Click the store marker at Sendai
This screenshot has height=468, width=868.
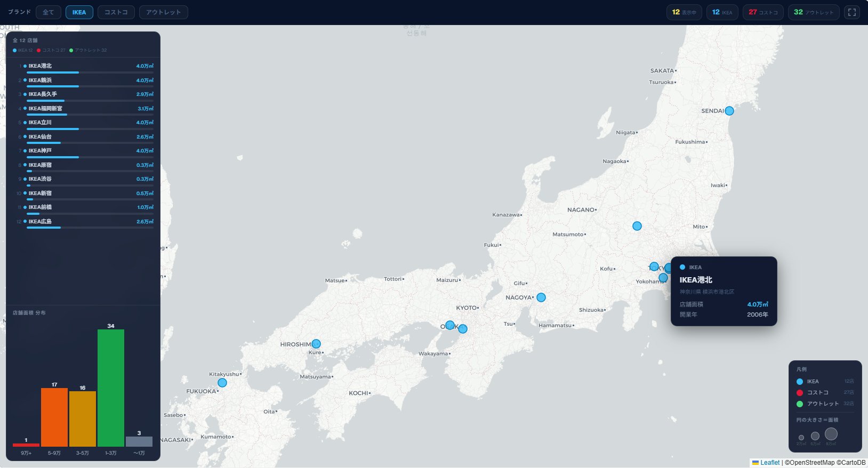point(729,111)
